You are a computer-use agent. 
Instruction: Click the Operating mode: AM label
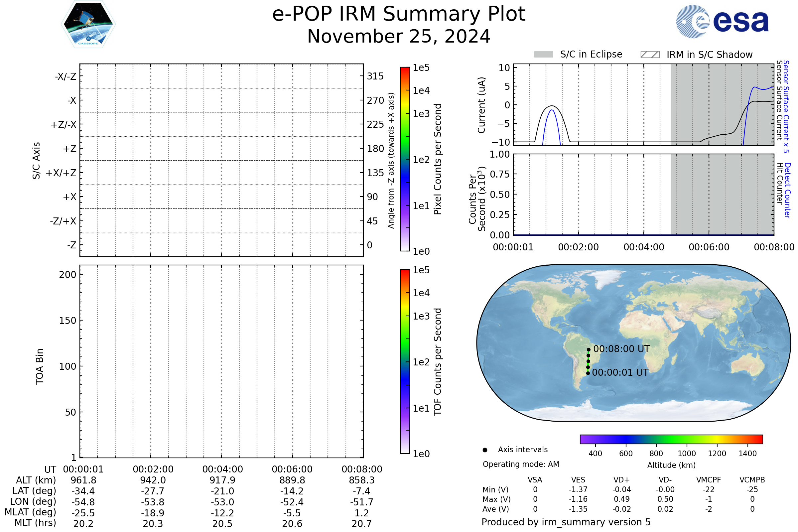click(521, 464)
